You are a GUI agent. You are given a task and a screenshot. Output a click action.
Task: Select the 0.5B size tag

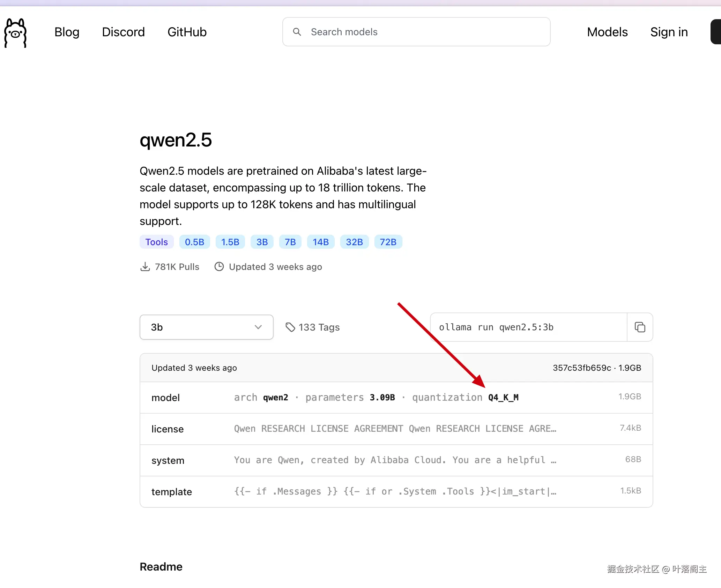pyautogui.click(x=194, y=242)
